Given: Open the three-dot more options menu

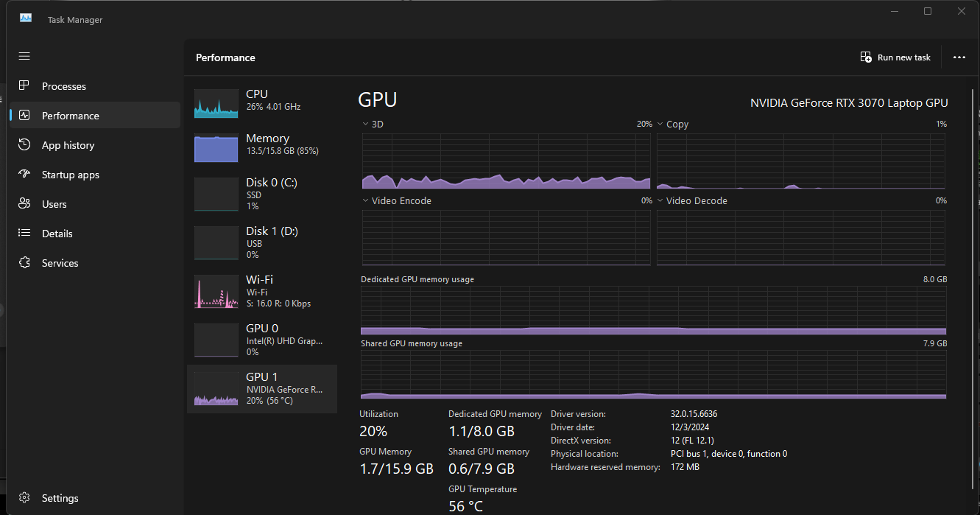Looking at the screenshot, I should 959,57.
